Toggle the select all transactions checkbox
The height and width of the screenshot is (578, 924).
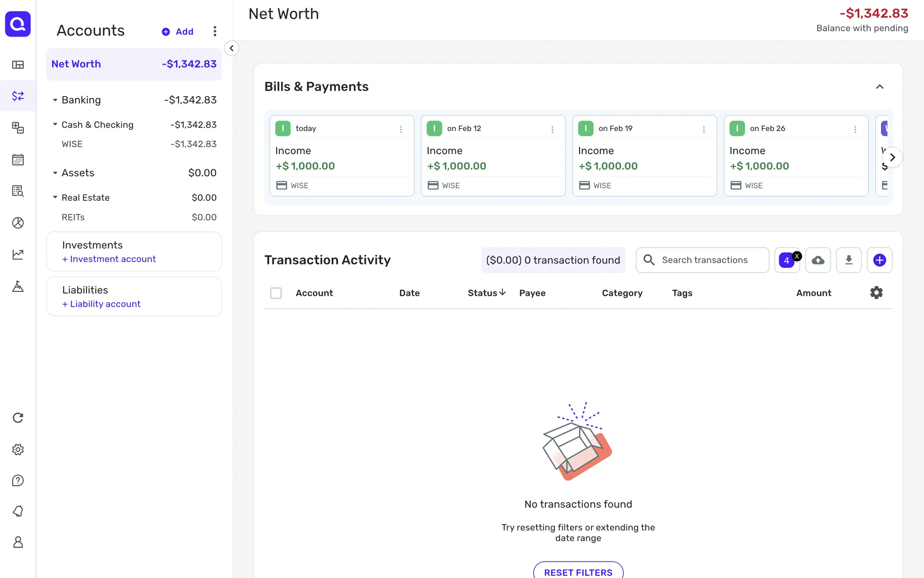coord(276,293)
